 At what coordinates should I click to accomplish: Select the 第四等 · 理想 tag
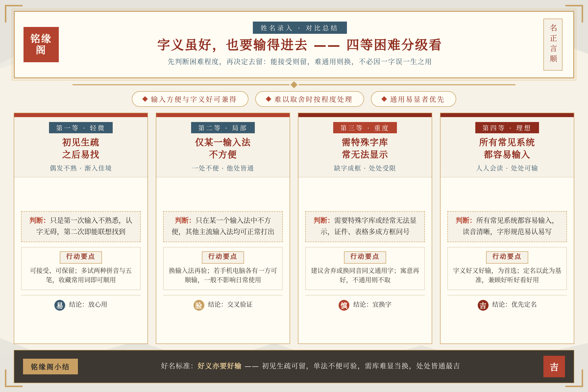click(x=507, y=128)
